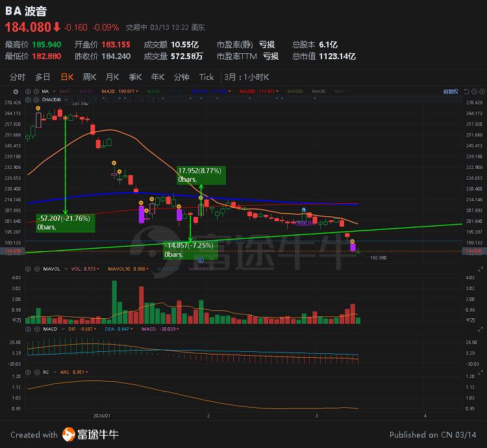Toggle MAVOL20 line visibility
487x448 pixels.
click(168, 269)
